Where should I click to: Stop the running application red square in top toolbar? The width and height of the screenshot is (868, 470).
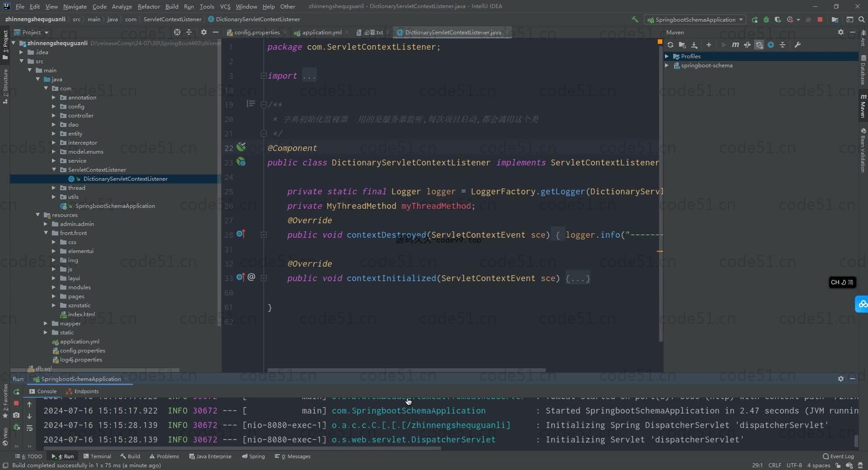tap(820, 19)
